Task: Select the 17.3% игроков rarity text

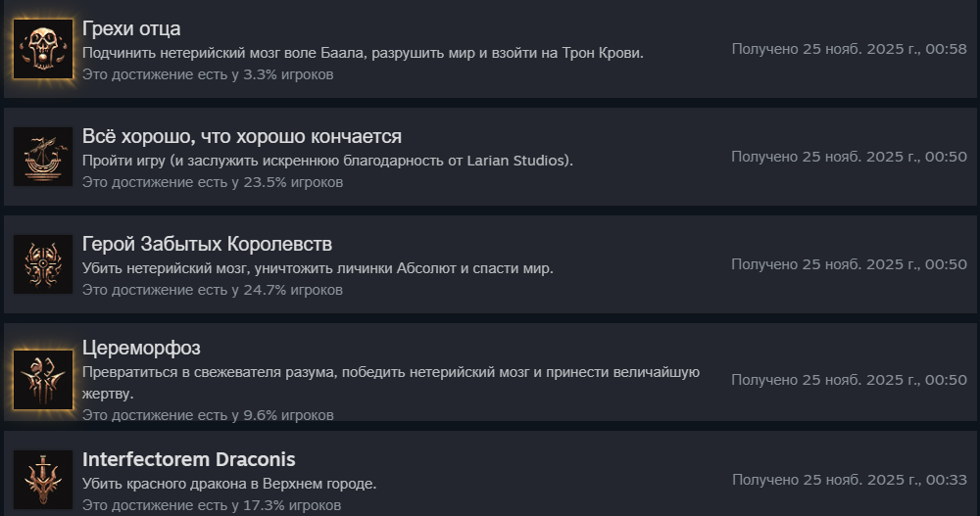Action: [211, 505]
